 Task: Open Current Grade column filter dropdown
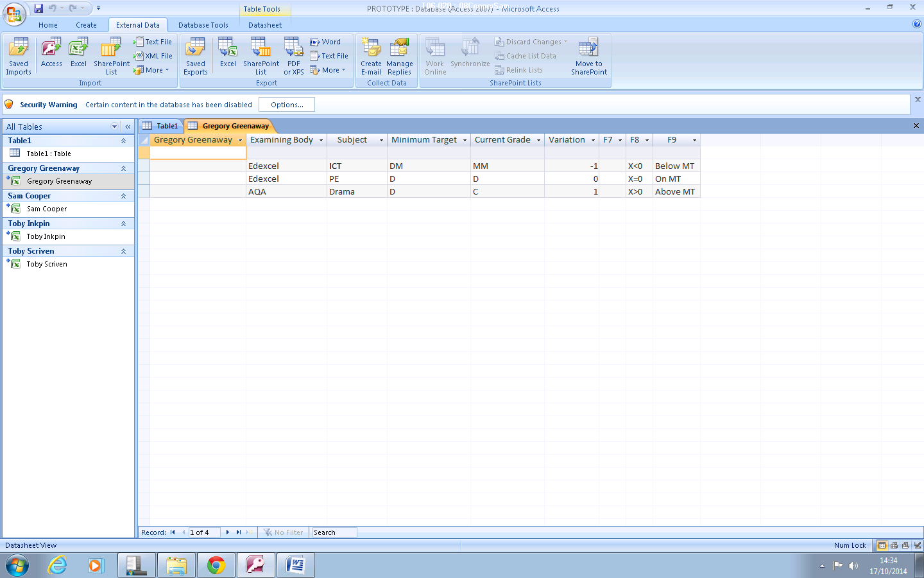coord(538,140)
